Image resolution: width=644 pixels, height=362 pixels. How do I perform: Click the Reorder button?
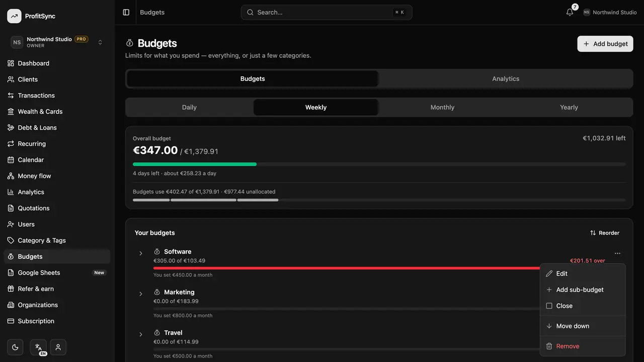click(x=605, y=233)
